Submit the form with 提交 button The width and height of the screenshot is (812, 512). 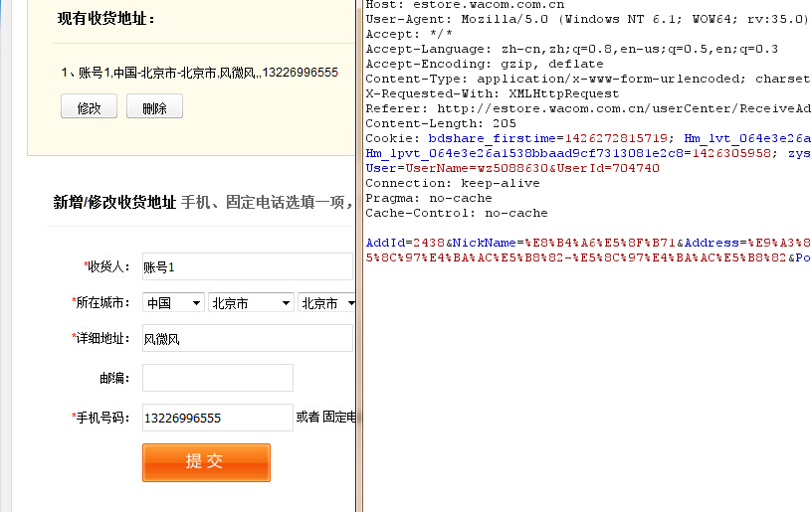click(206, 462)
